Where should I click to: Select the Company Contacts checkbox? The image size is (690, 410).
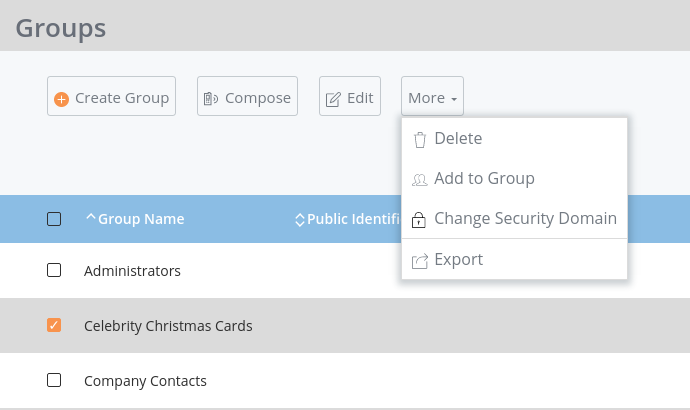(x=54, y=380)
